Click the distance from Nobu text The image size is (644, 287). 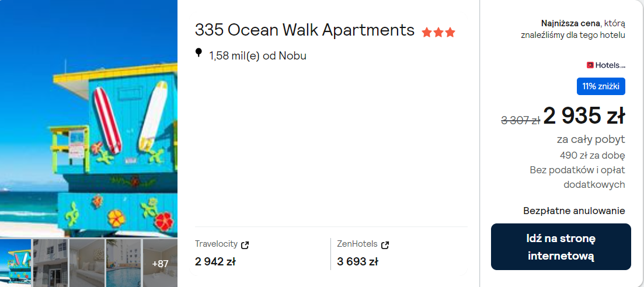(x=257, y=56)
